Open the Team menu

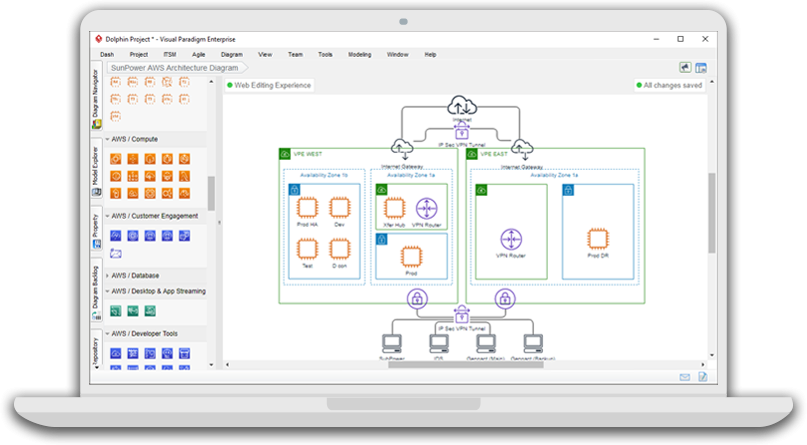pyautogui.click(x=295, y=55)
